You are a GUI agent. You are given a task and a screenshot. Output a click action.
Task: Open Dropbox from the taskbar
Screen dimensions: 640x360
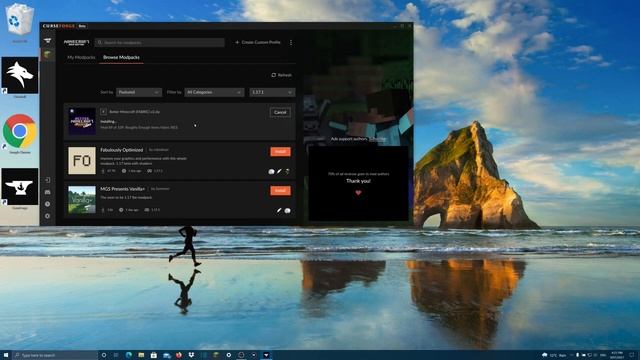(191, 355)
